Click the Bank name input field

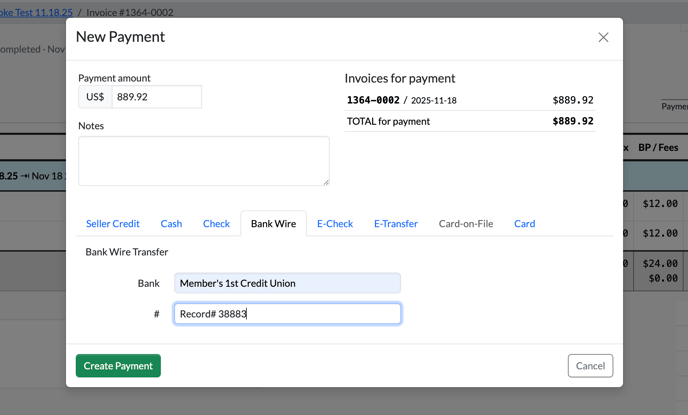[287, 284]
